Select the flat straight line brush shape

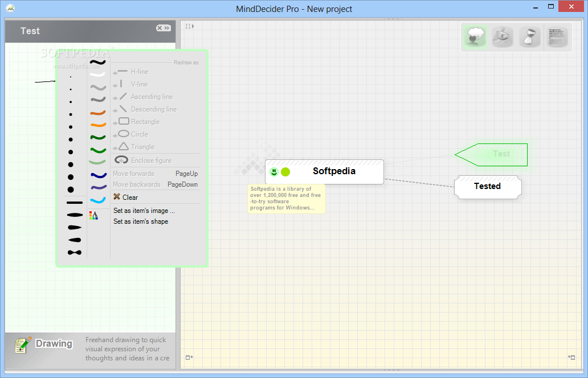pyautogui.click(x=74, y=203)
